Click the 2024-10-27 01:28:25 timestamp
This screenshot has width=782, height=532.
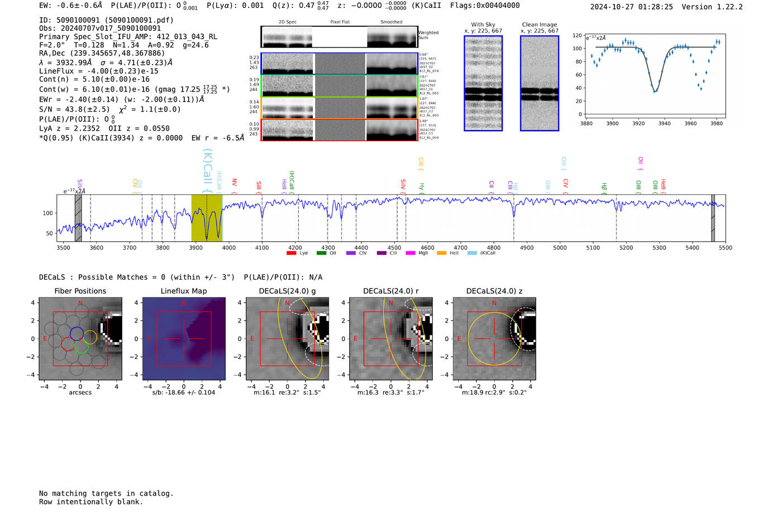pyautogui.click(x=631, y=7)
